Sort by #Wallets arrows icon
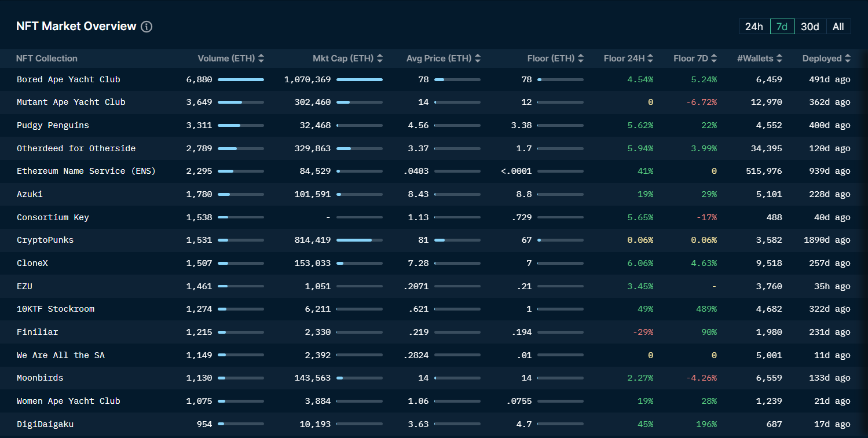The image size is (868, 438). click(x=779, y=59)
